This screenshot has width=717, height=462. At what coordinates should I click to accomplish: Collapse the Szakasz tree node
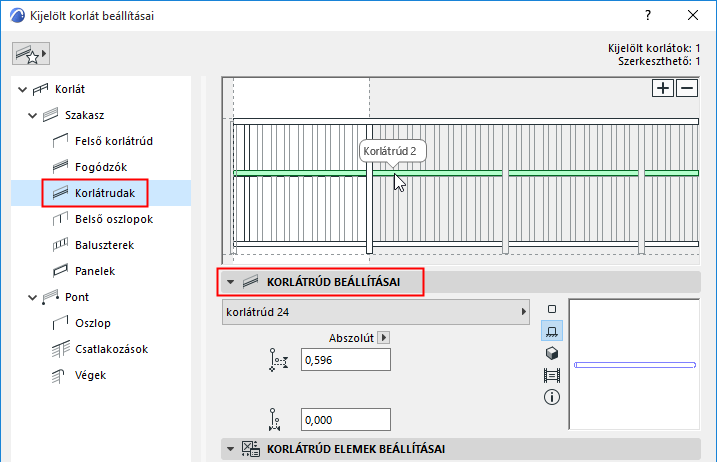click(32, 115)
